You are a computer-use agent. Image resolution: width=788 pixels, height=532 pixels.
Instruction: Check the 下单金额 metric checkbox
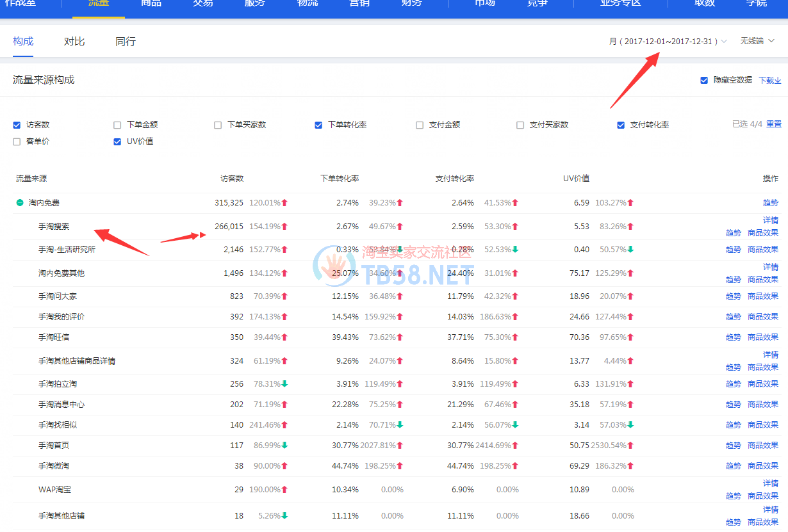click(117, 125)
